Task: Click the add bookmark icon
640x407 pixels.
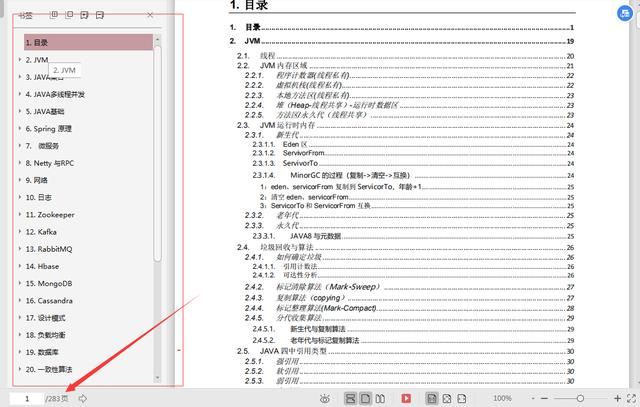Action: coord(84,16)
